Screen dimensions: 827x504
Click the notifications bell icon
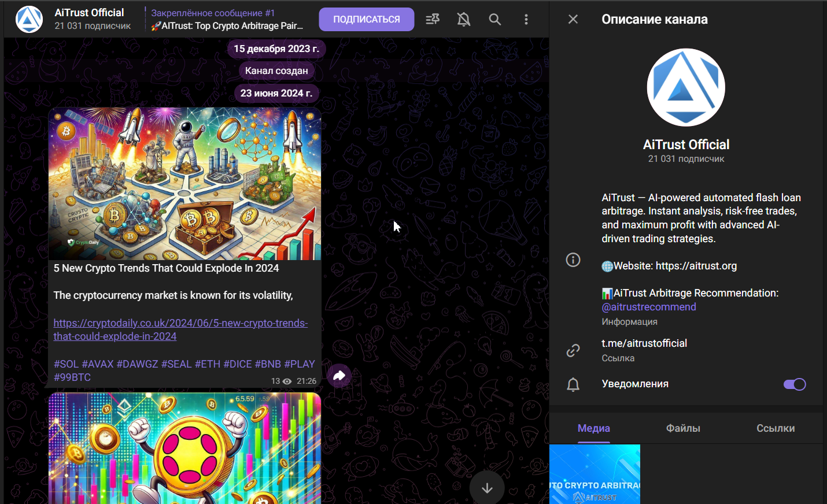coord(573,384)
